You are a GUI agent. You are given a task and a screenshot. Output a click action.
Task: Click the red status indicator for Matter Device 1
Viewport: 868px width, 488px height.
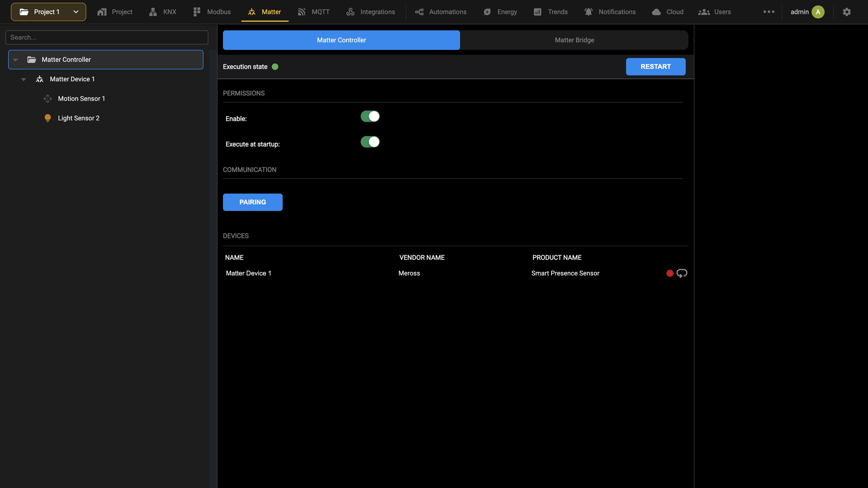click(x=669, y=273)
